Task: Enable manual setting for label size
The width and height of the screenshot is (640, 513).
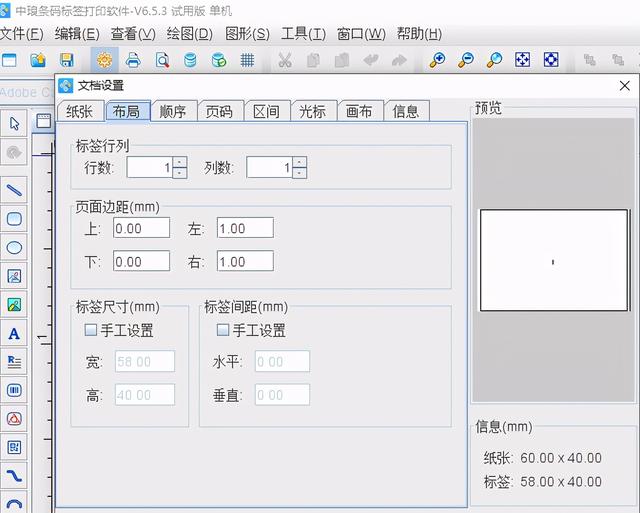Action: [x=91, y=330]
